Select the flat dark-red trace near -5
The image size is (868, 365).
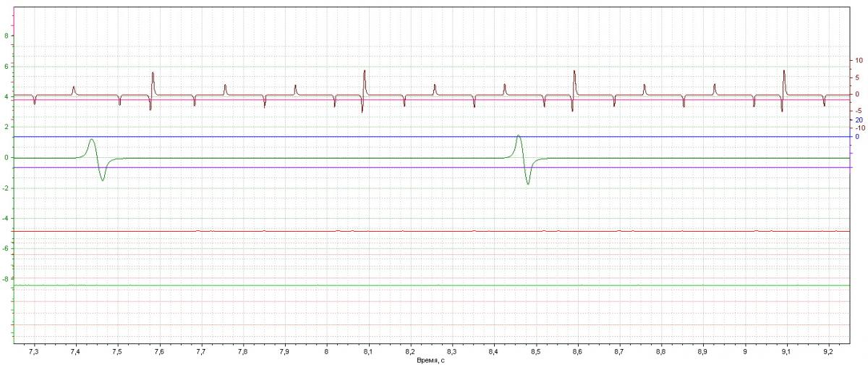tap(431, 231)
